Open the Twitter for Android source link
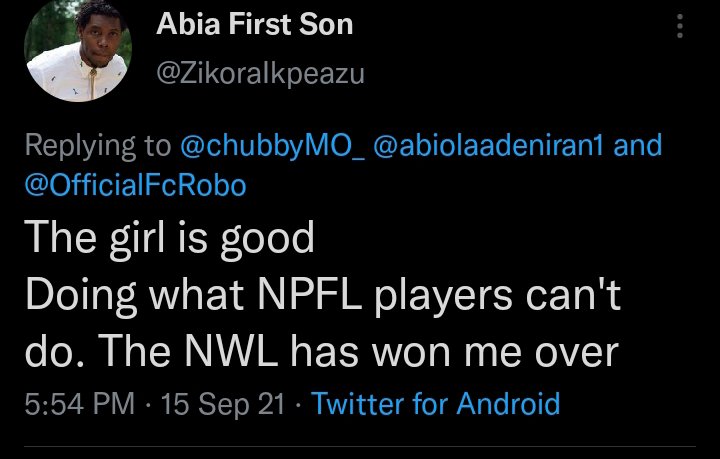This screenshot has height=459, width=720. (x=435, y=404)
